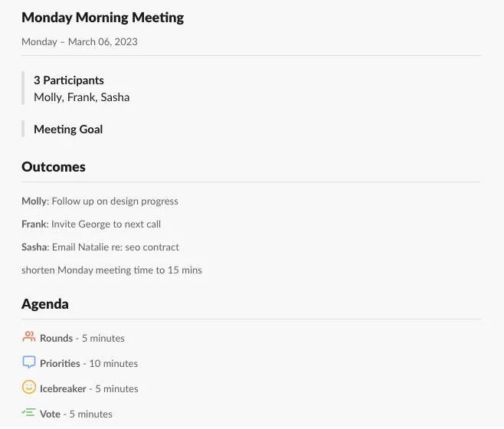Click the 3 Participants heading
The height and width of the screenshot is (429, 504).
coord(69,80)
